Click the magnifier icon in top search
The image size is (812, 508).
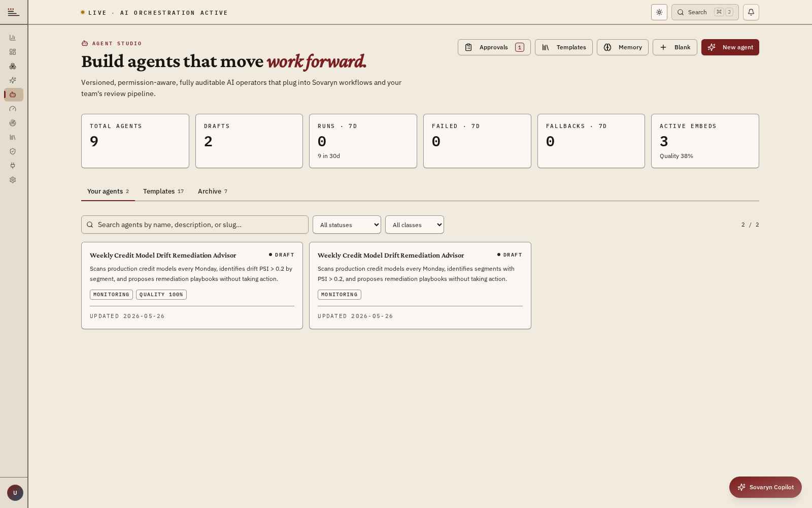click(681, 12)
